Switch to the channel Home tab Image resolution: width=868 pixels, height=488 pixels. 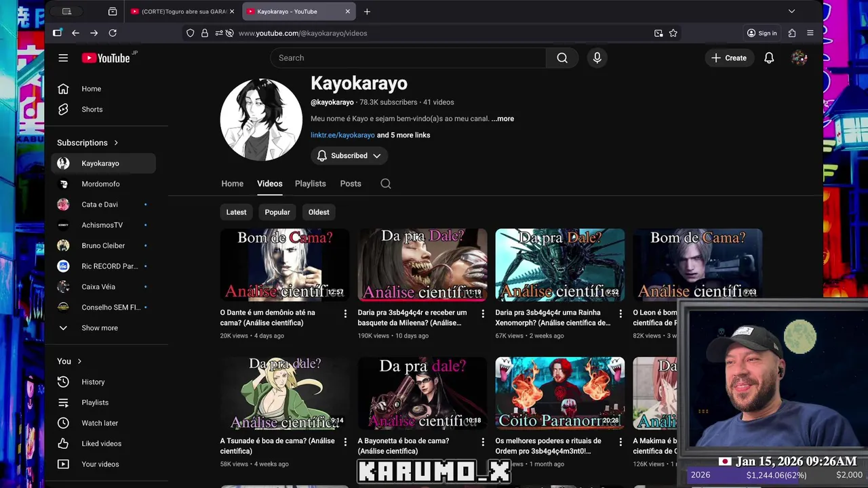232,184
